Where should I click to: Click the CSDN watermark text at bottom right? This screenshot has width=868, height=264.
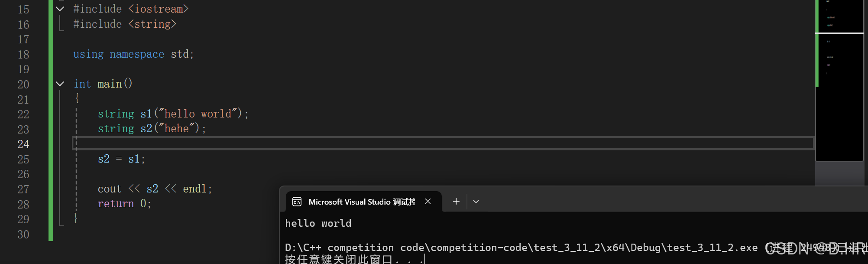[x=814, y=248]
